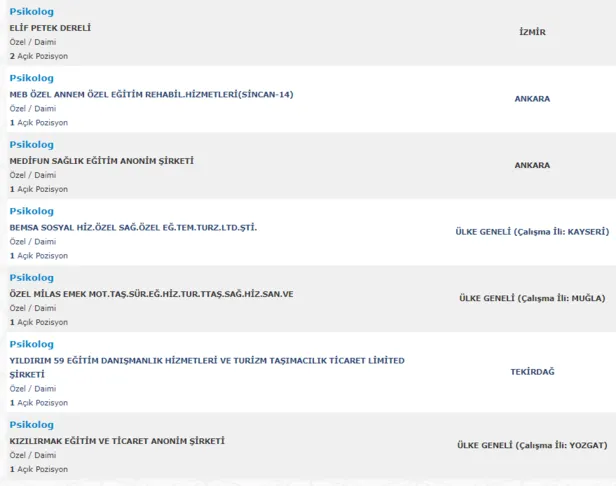Click KIZILIRMAK EĞİTİM VE TİCARET company name
The image size is (616, 486).
click(117, 441)
